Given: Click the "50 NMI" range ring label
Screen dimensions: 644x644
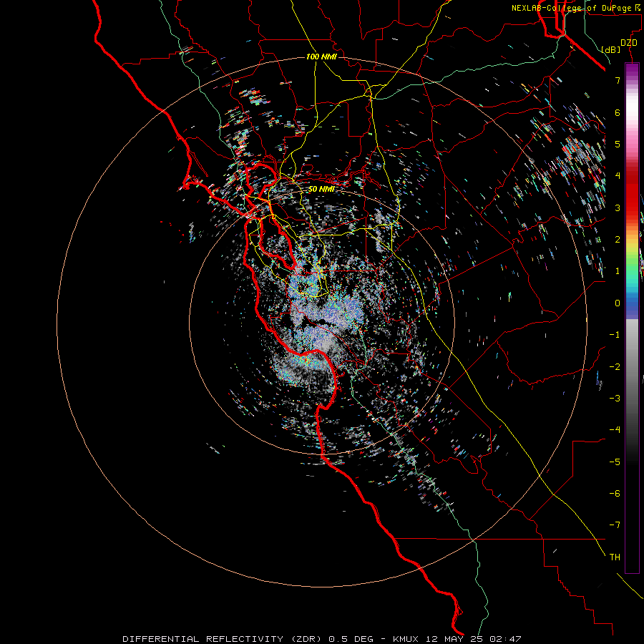Looking at the screenshot, I should (x=321, y=189).
